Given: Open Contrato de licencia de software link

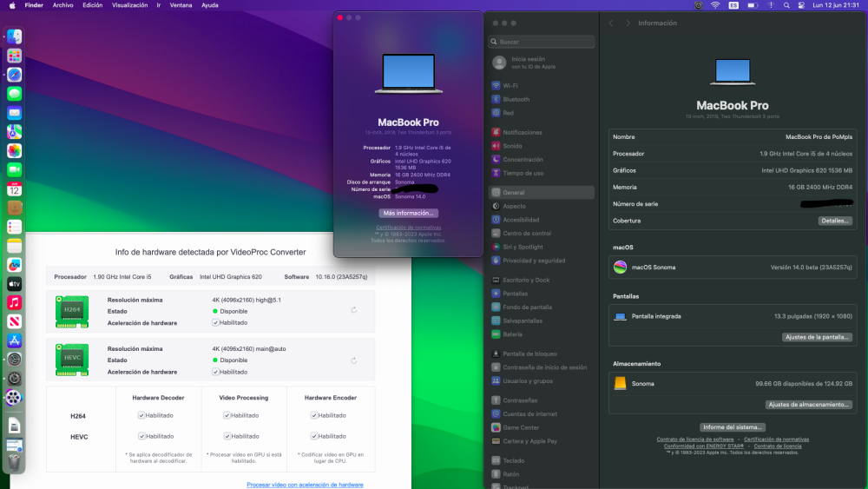Looking at the screenshot, I should 694,439.
